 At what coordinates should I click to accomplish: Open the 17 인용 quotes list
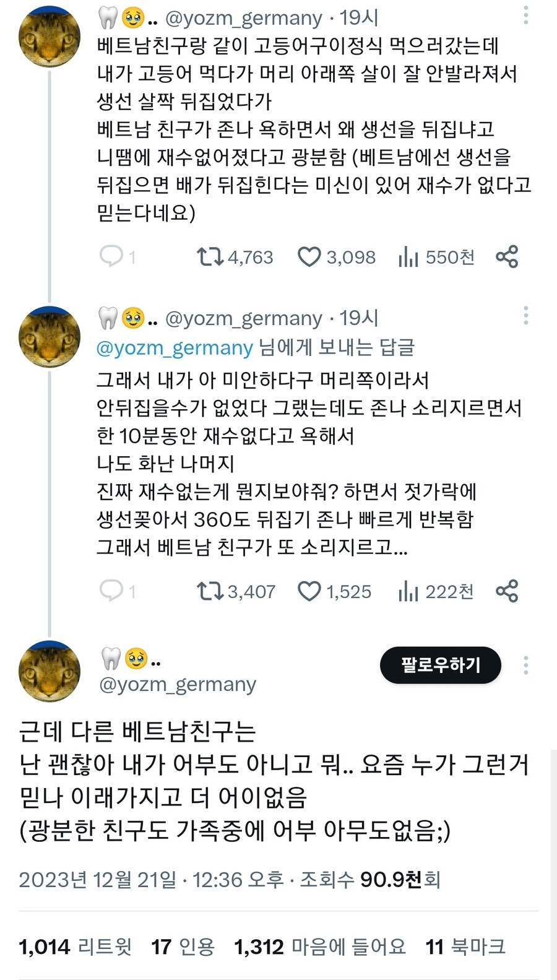[183, 946]
